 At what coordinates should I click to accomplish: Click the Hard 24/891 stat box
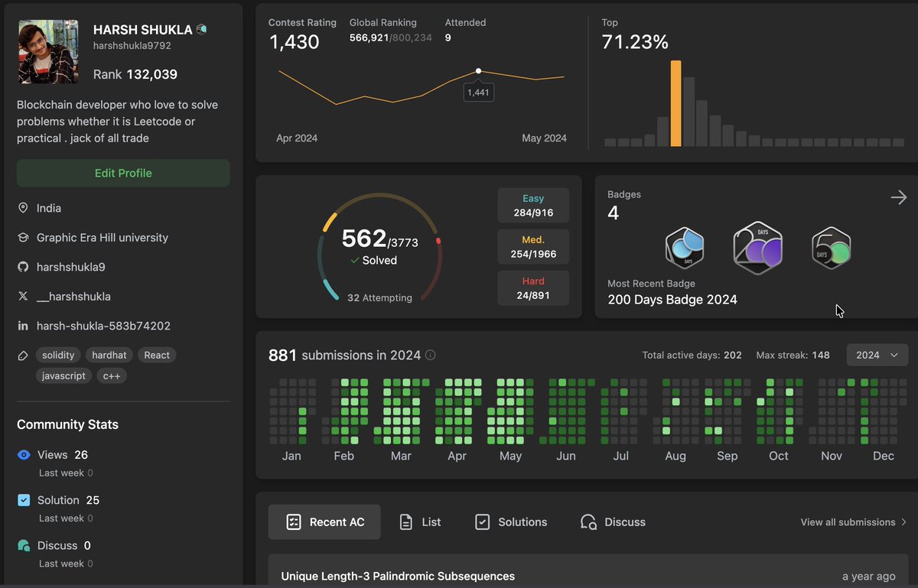pos(533,288)
